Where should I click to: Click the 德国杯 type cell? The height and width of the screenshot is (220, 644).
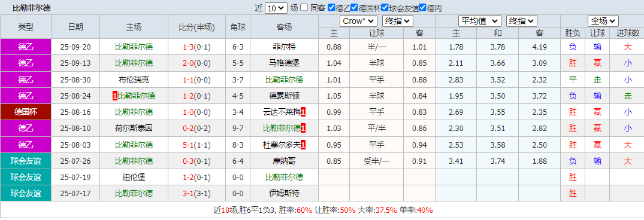coord(26,112)
